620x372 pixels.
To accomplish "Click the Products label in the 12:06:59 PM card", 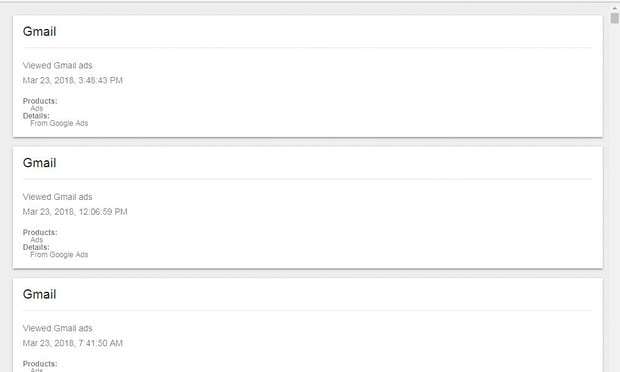I will pos(40,232).
